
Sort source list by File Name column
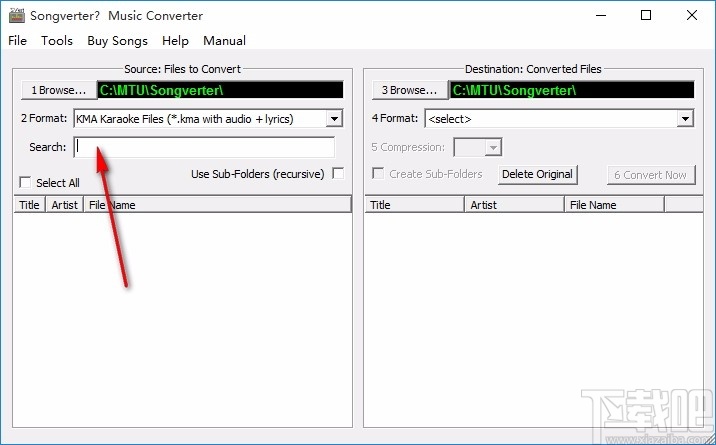click(217, 205)
